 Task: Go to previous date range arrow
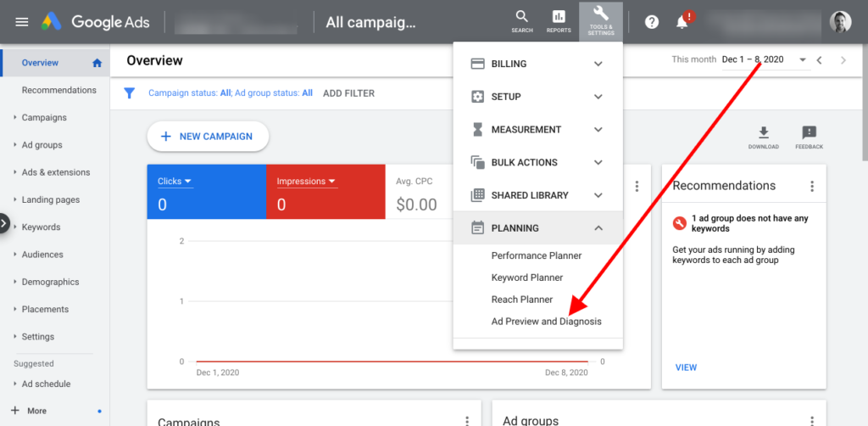(x=820, y=60)
